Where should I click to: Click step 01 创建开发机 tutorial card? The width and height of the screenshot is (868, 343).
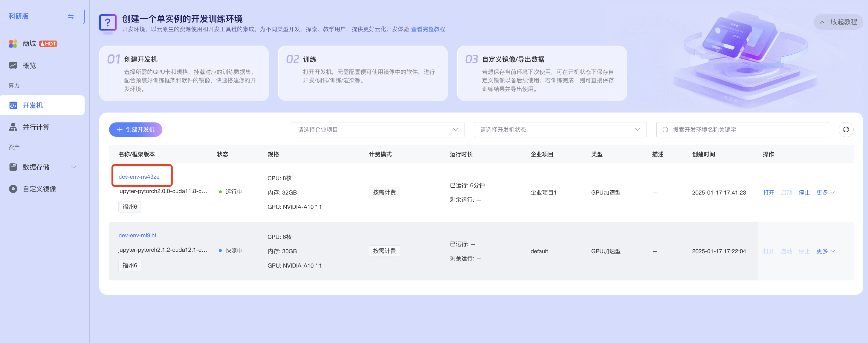click(184, 74)
